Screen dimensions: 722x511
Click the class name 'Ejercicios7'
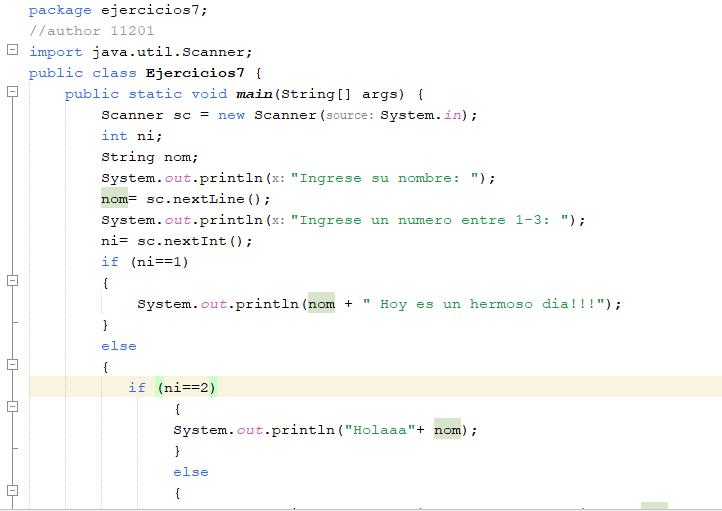pyautogui.click(x=195, y=73)
